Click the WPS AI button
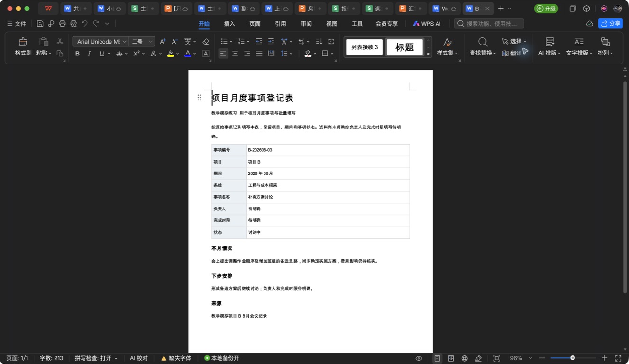This screenshot has width=629, height=364. pos(427,24)
